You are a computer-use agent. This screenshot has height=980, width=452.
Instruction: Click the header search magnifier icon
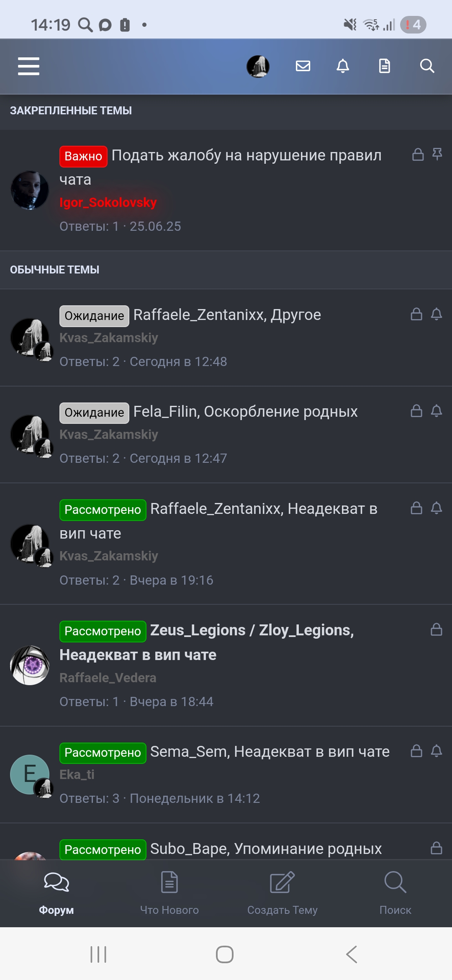coord(427,66)
